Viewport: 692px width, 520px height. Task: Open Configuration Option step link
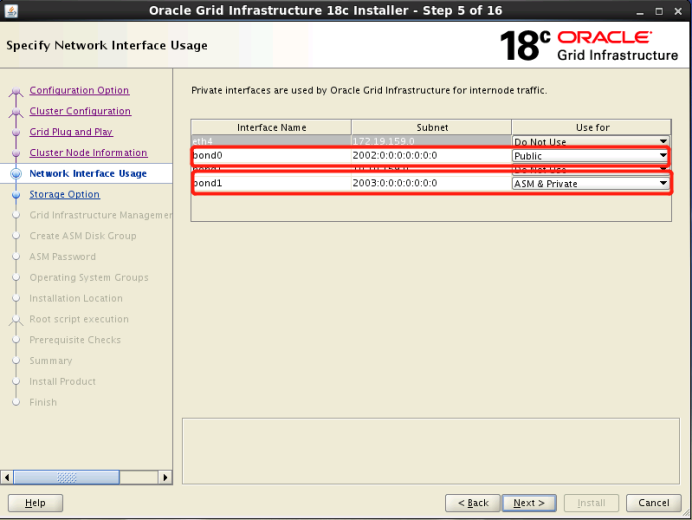point(79,90)
